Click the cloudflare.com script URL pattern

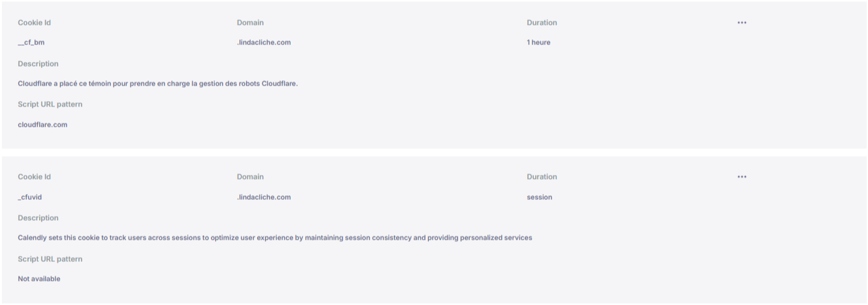pos(42,125)
